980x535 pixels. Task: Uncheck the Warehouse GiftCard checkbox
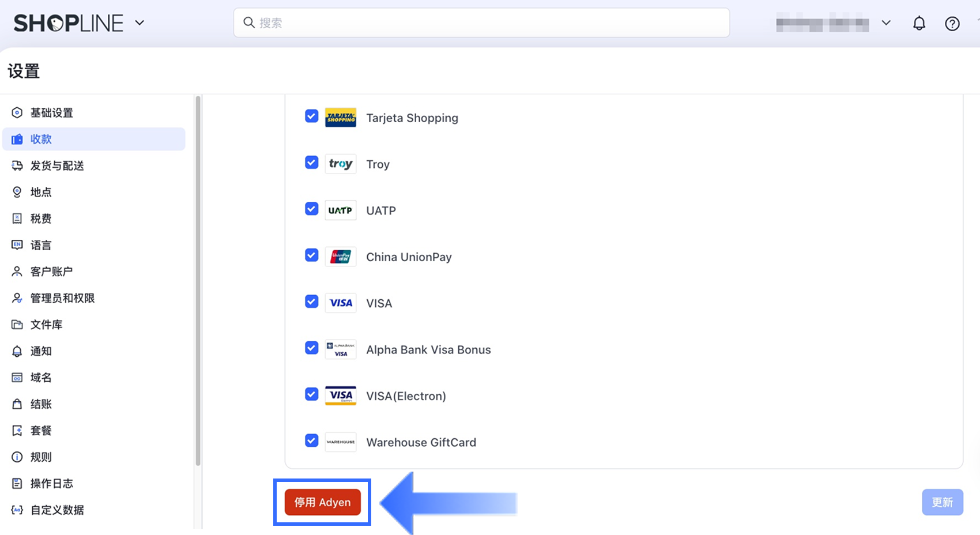tap(311, 440)
